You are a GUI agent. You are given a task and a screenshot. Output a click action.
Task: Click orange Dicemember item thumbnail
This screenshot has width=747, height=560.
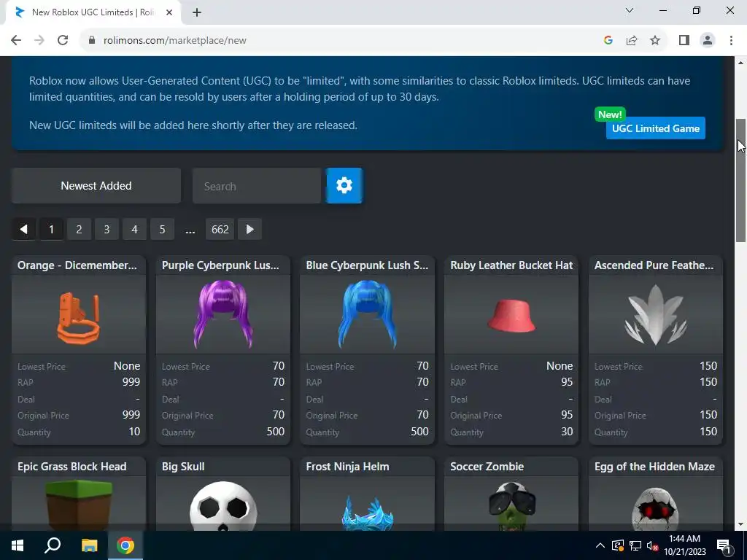[x=79, y=316]
